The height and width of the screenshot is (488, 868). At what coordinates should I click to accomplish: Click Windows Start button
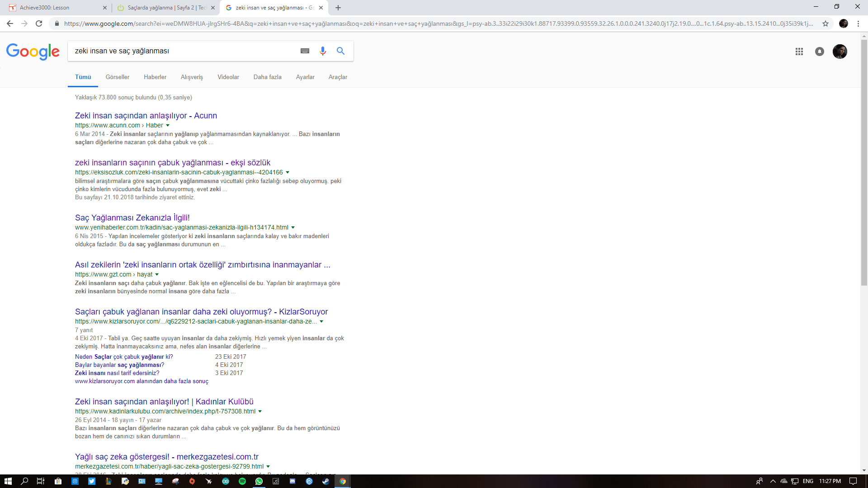[x=8, y=481]
